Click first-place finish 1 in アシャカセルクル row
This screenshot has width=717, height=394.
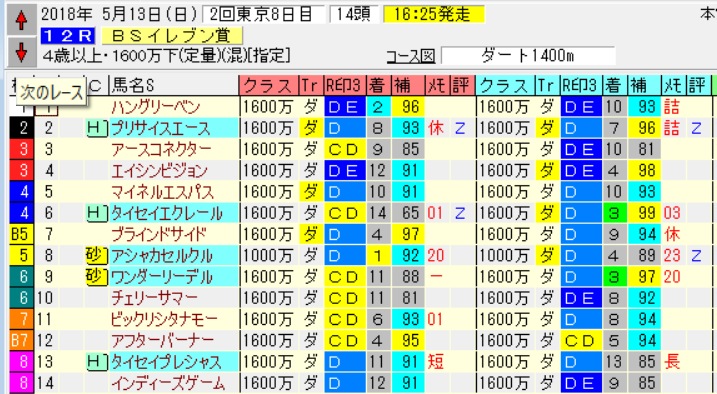[378, 256]
